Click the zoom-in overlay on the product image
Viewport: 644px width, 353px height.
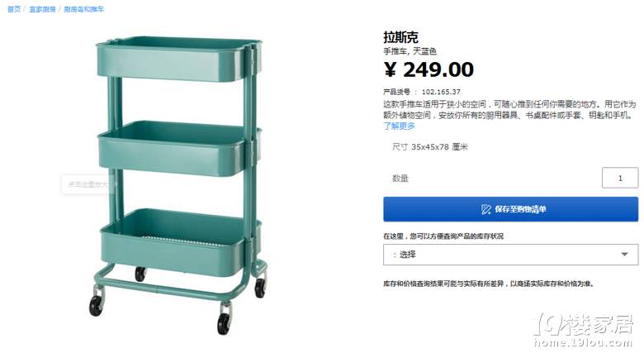tap(88, 184)
